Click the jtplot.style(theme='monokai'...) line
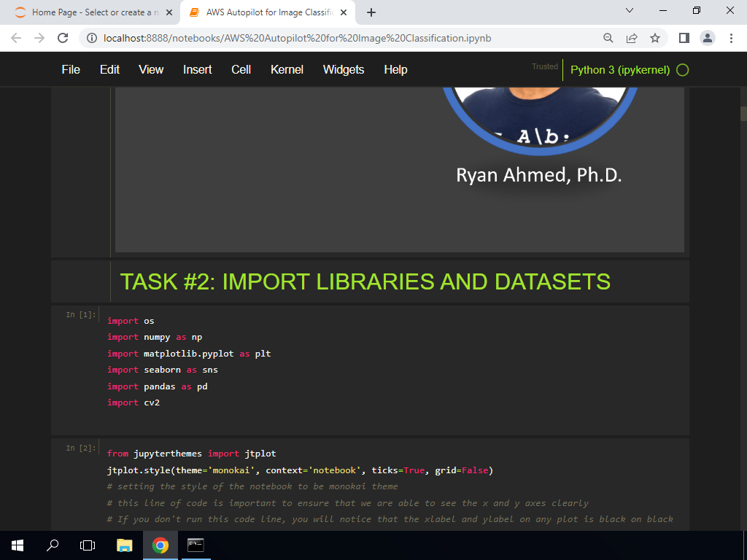This screenshot has height=560, width=747. [x=300, y=470]
